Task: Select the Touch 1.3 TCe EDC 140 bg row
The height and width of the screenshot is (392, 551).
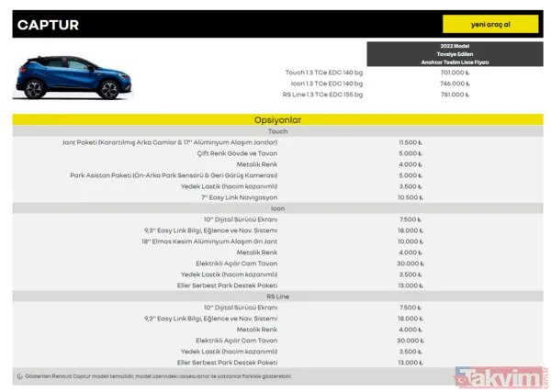Action: pyautogui.click(x=325, y=72)
